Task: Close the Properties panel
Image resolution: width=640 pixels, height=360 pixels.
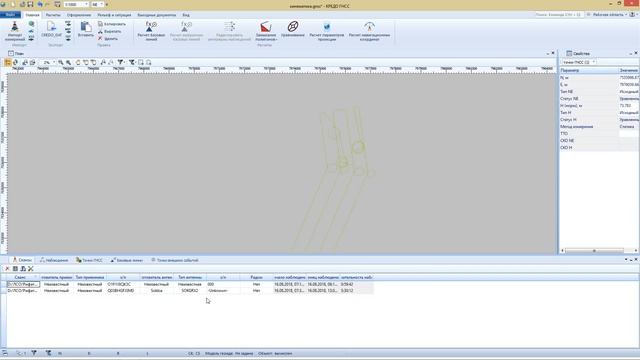Action: coord(636,53)
